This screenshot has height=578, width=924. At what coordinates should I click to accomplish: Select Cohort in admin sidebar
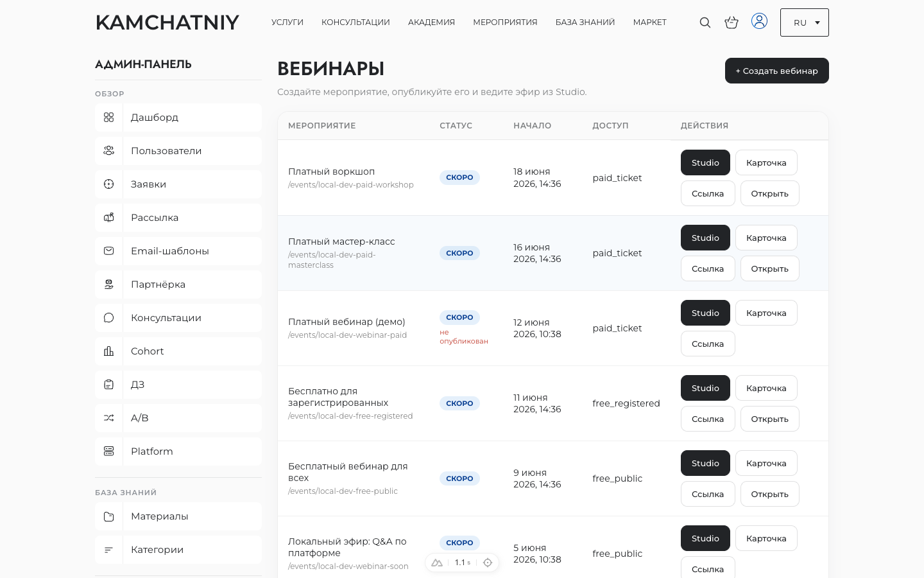point(178,351)
